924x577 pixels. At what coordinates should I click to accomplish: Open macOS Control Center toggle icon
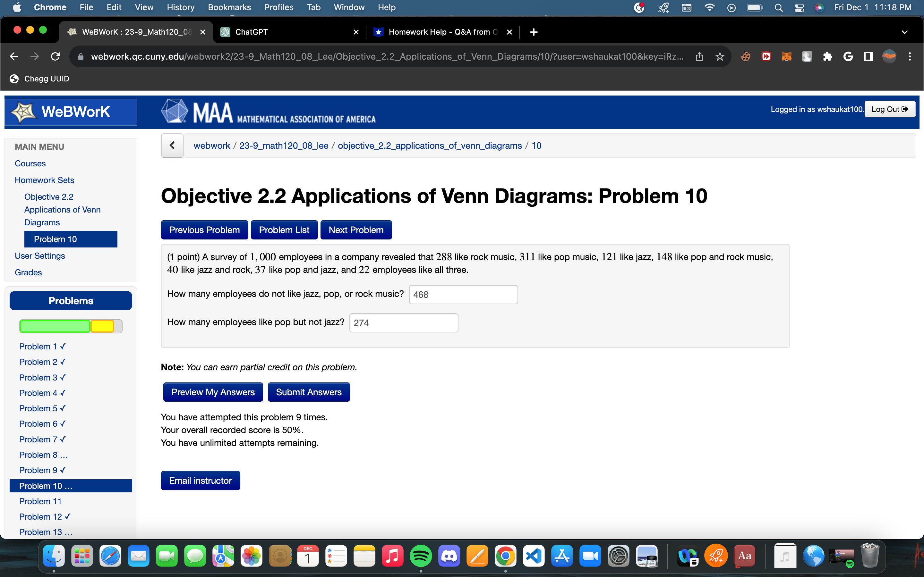pyautogui.click(x=799, y=8)
